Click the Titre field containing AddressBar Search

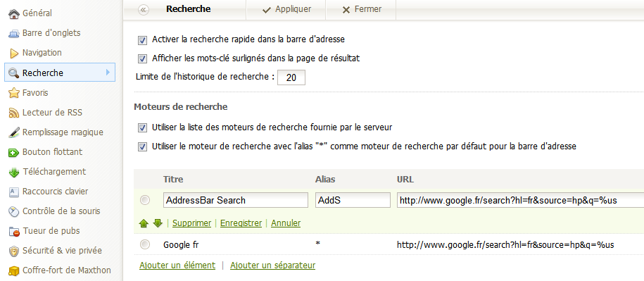(236, 200)
